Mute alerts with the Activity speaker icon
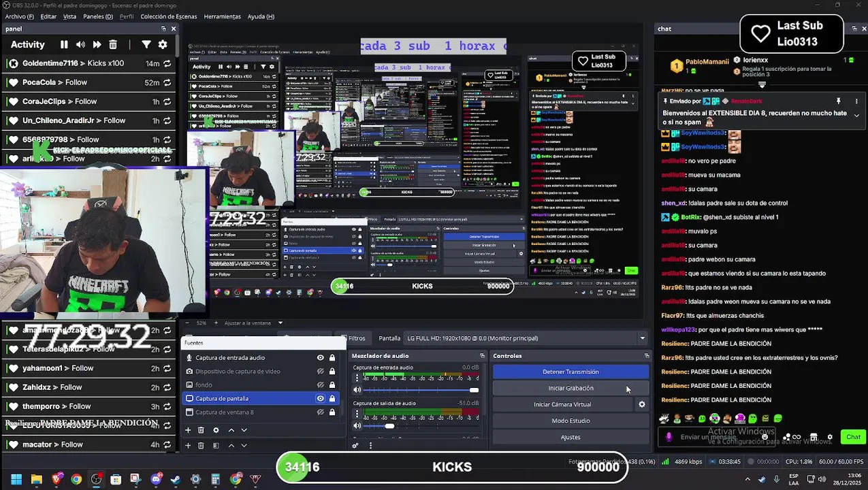868x490 pixels. pyautogui.click(x=80, y=44)
